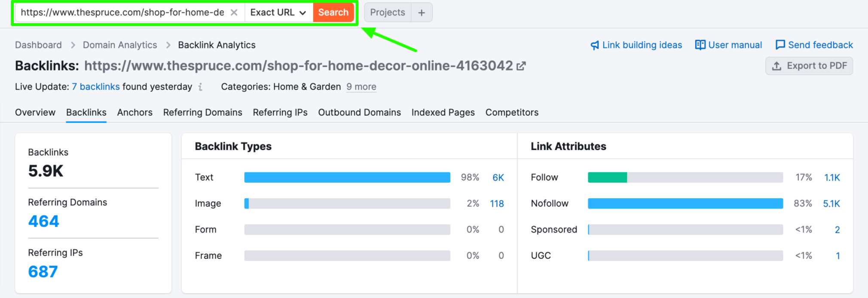Open the 5.1K nofollow links count
Image resolution: width=868 pixels, height=298 pixels.
pyautogui.click(x=831, y=203)
